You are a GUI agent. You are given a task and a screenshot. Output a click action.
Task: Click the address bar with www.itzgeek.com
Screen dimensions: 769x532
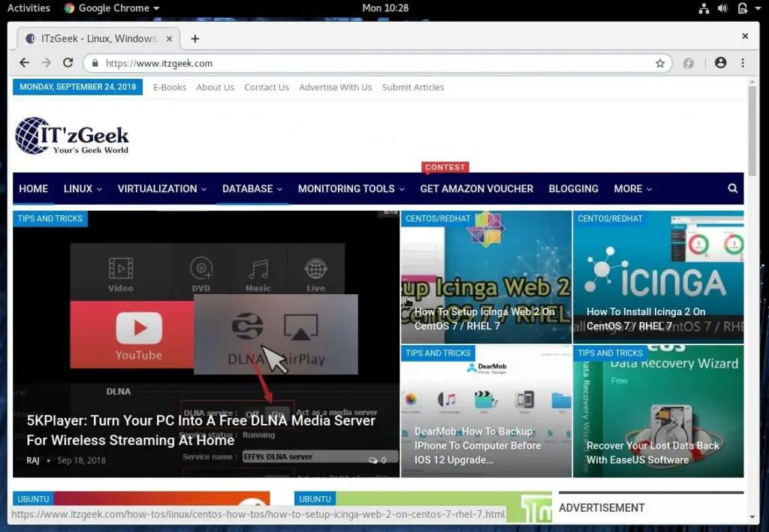(x=378, y=63)
